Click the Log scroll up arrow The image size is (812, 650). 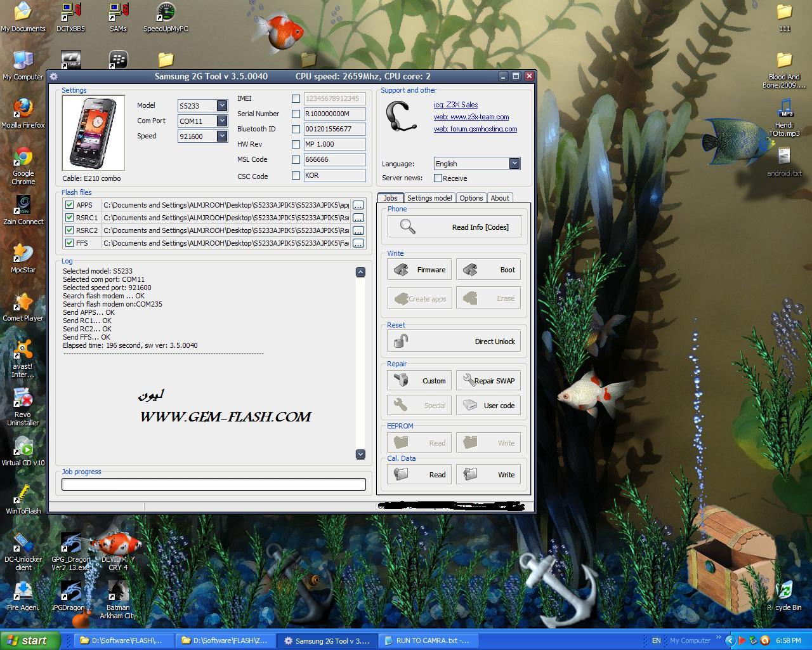coord(360,272)
